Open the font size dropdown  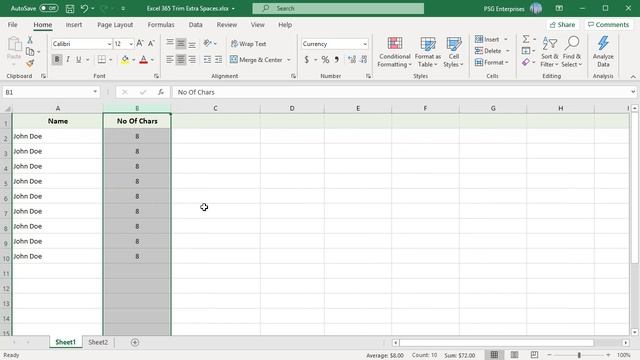click(x=131, y=44)
